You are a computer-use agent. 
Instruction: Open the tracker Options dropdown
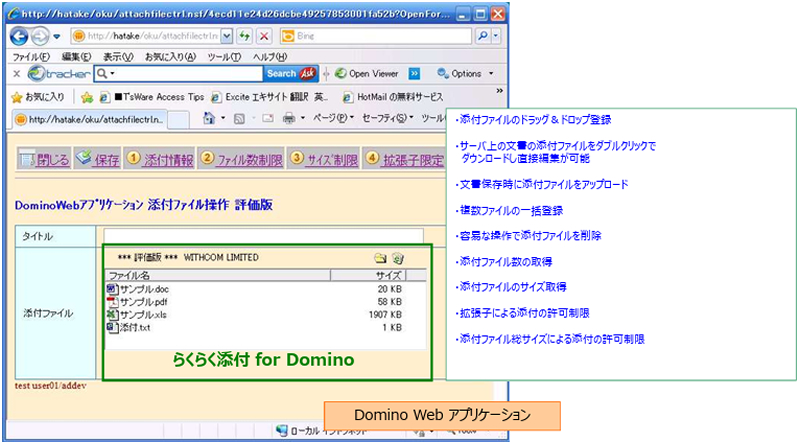[x=465, y=74]
